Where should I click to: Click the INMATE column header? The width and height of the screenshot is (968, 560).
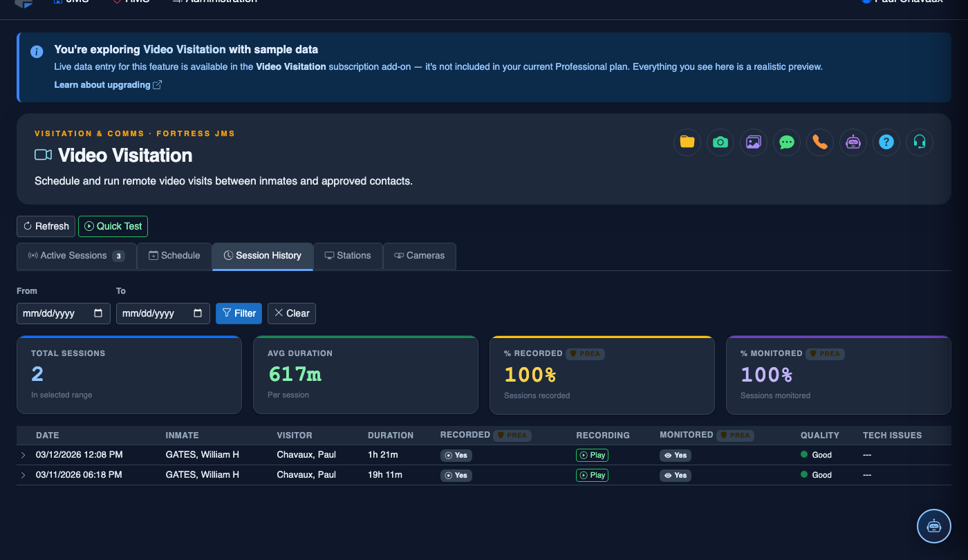click(x=183, y=436)
